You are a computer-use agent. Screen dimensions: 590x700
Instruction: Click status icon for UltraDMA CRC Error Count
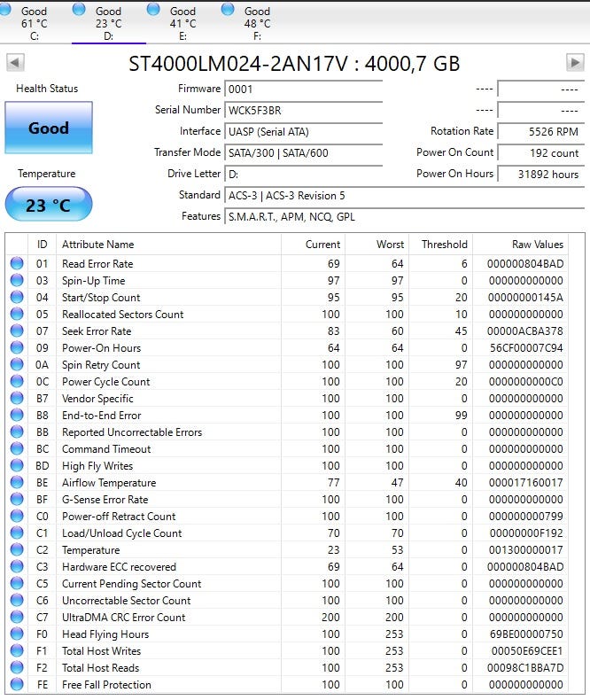pos(17,617)
